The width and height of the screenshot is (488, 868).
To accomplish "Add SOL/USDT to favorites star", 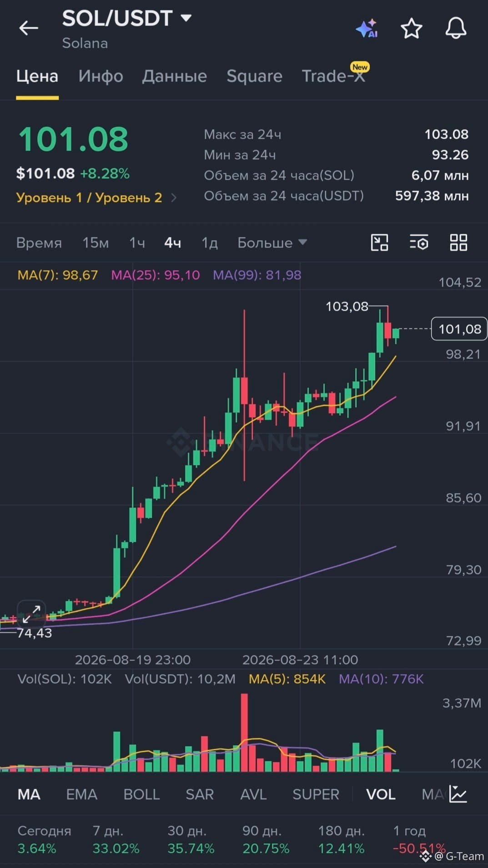I will pyautogui.click(x=411, y=28).
